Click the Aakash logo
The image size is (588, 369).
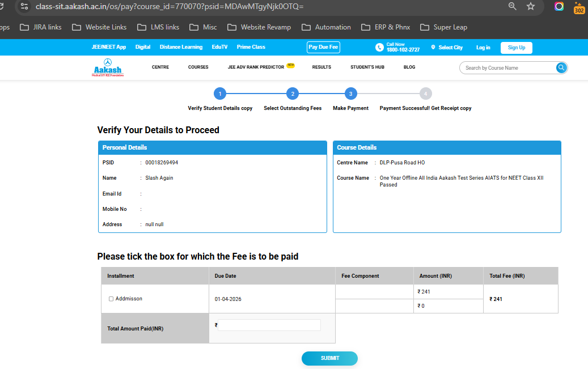[x=107, y=67]
